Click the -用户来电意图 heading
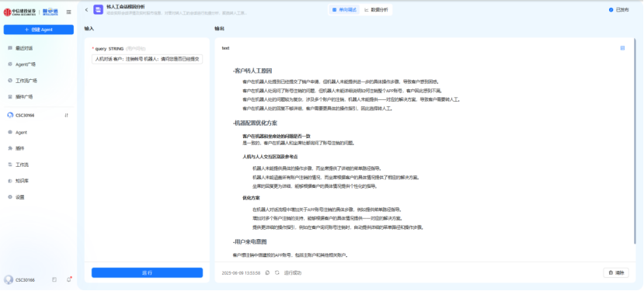This screenshot has height=291, width=644. (249, 242)
